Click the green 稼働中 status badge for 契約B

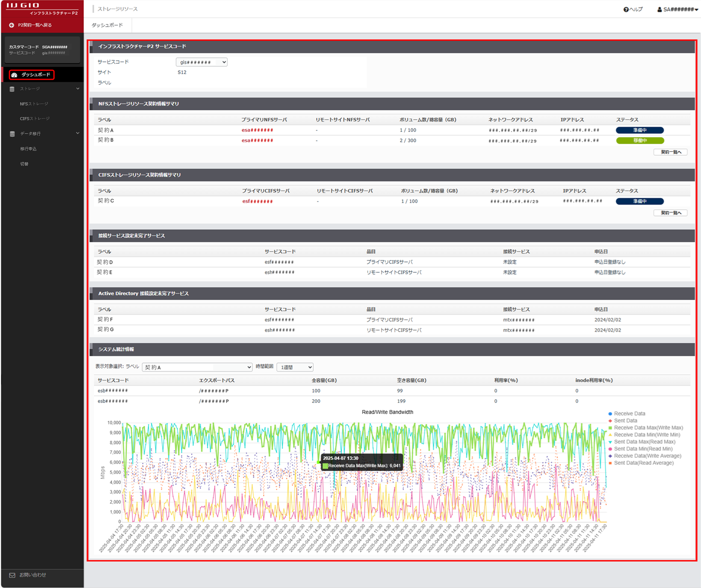[x=639, y=140]
